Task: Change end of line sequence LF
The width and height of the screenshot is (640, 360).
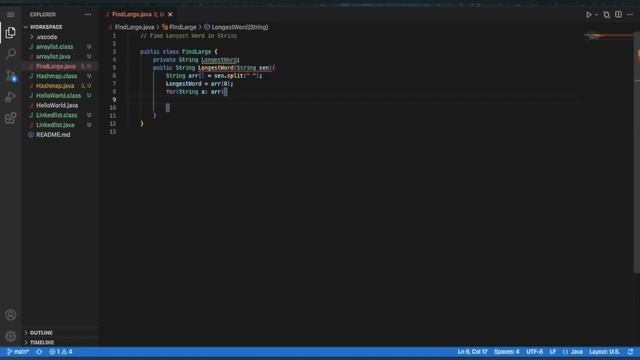Action: point(553,351)
